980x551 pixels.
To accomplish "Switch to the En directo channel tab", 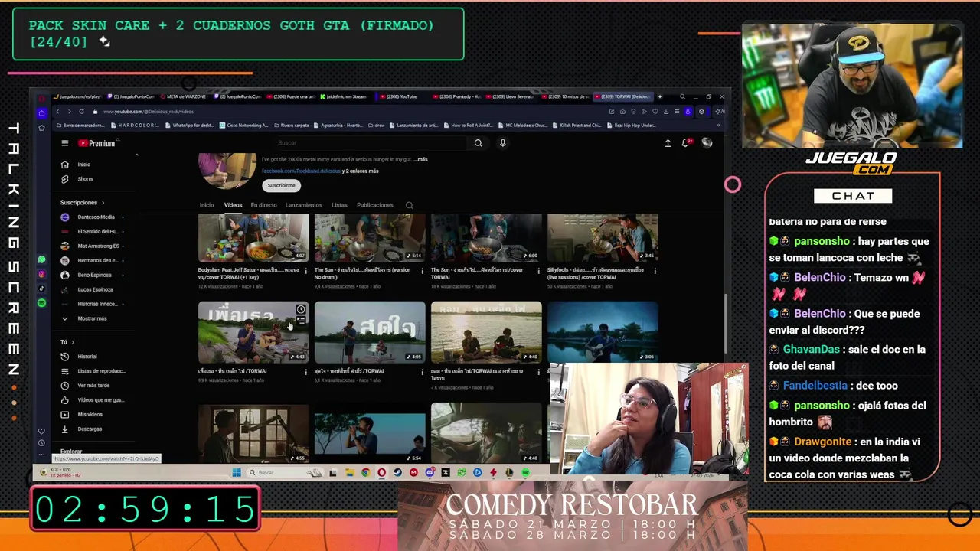I will pyautogui.click(x=263, y=205).
